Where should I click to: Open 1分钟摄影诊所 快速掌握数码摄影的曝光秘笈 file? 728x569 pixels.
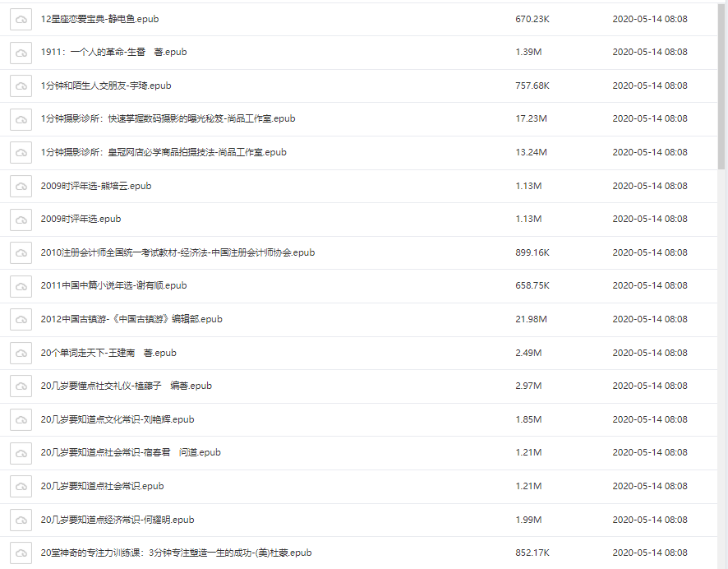(168, 118)
